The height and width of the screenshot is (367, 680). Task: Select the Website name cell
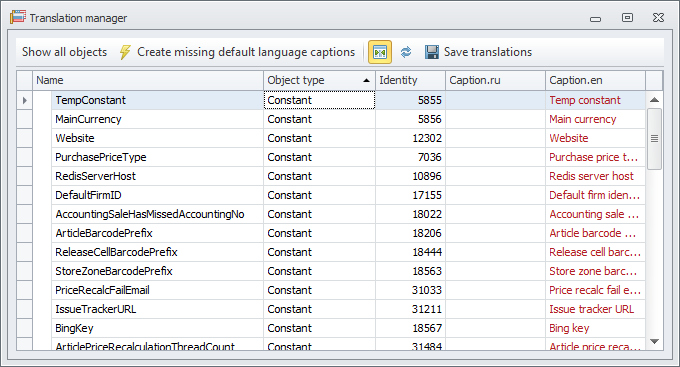[157, 138]
